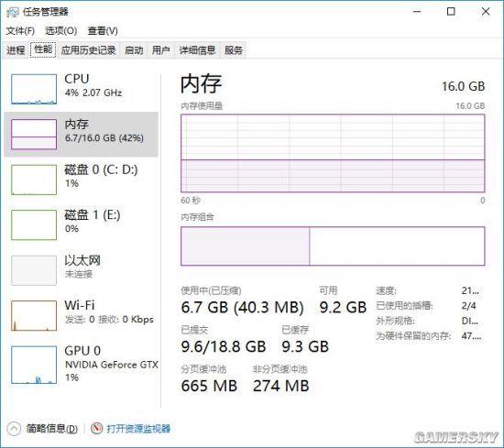Open 磁盘 0 (C: D:) performance item
This screenshot has width=504, height=448.
(82, 180)
